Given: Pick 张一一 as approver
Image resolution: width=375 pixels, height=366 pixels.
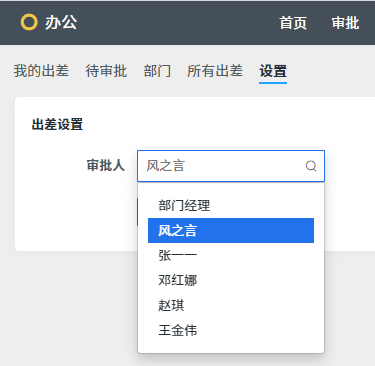Looking at the screenshot, I should coord(231,255).
